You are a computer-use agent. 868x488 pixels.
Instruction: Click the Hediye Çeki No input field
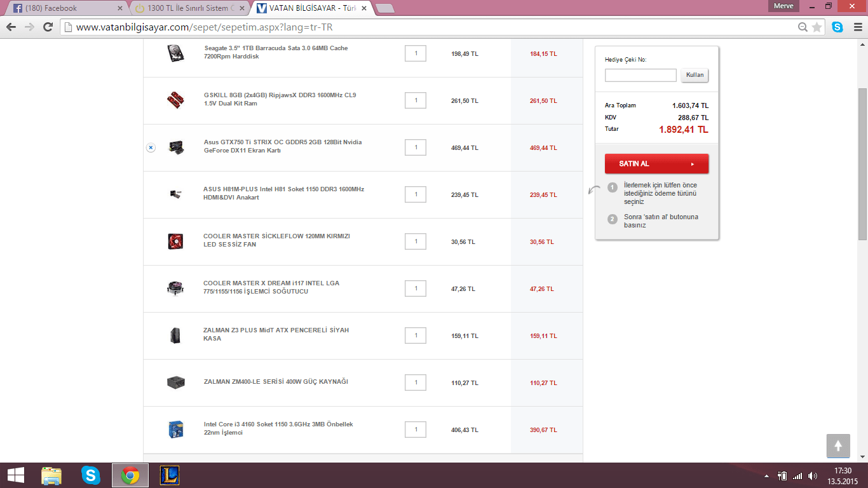click(x=641, y=75)
